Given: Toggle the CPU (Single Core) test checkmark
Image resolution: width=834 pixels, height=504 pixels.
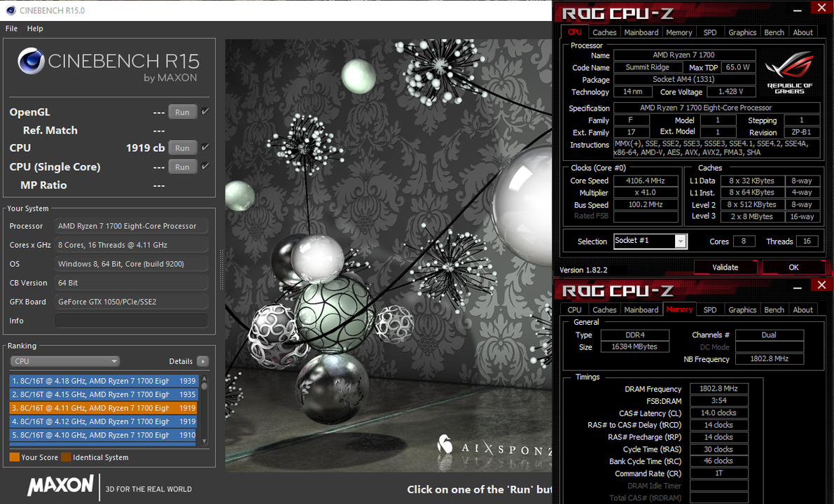Looking at the screenshot, I should coord(205,167).
